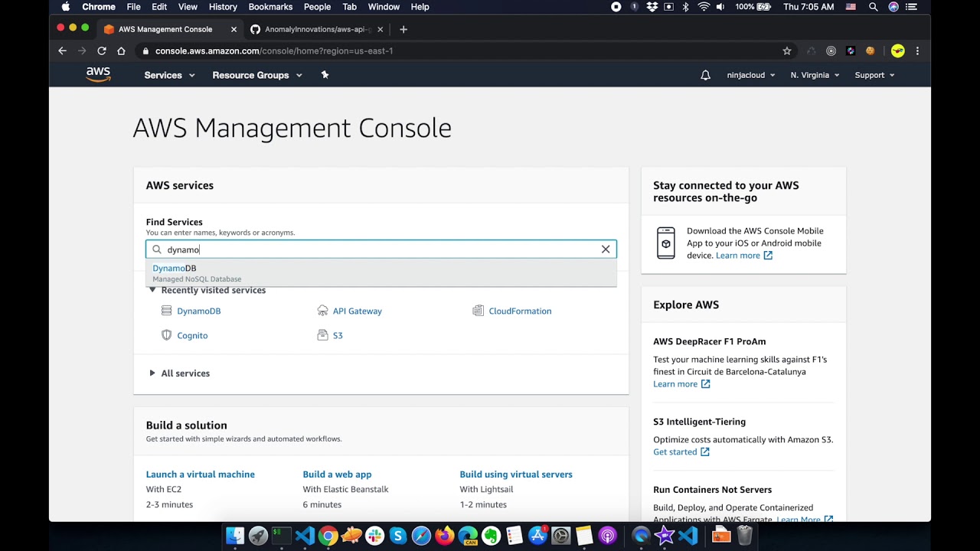Select the DynamoDB search suggestion

point(175,269)
